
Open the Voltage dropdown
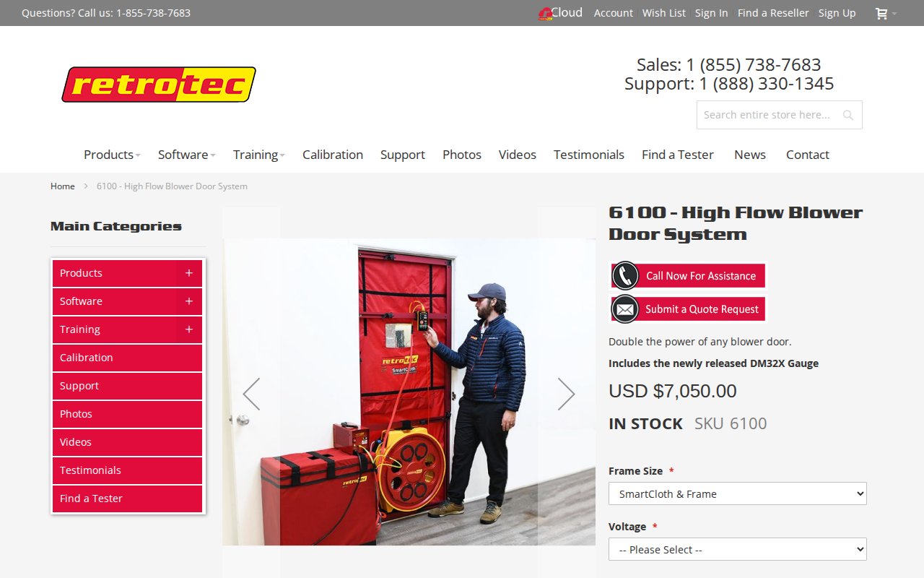click(x=738, y=550)
